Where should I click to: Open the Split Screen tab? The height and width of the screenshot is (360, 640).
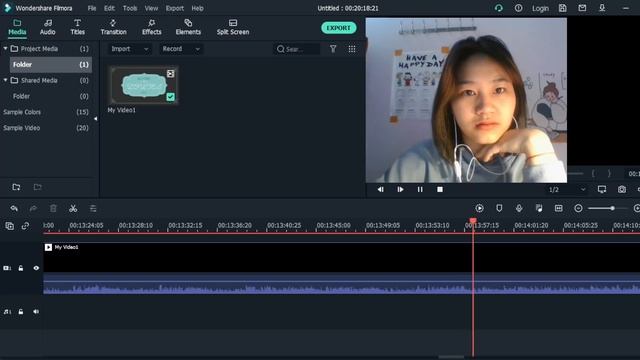233,27
